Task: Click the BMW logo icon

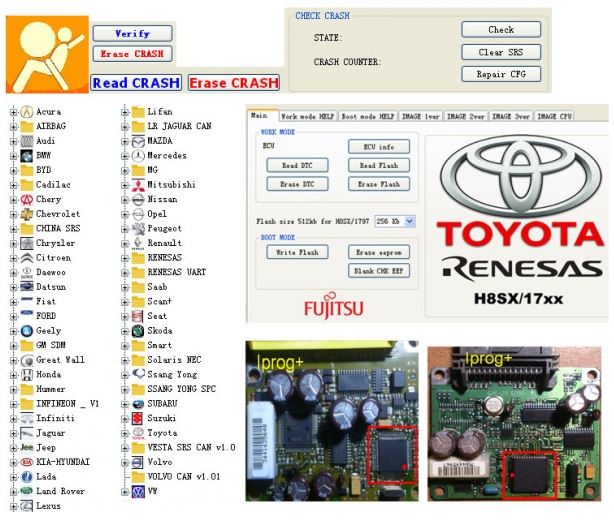Action: (x=28, y=156)
